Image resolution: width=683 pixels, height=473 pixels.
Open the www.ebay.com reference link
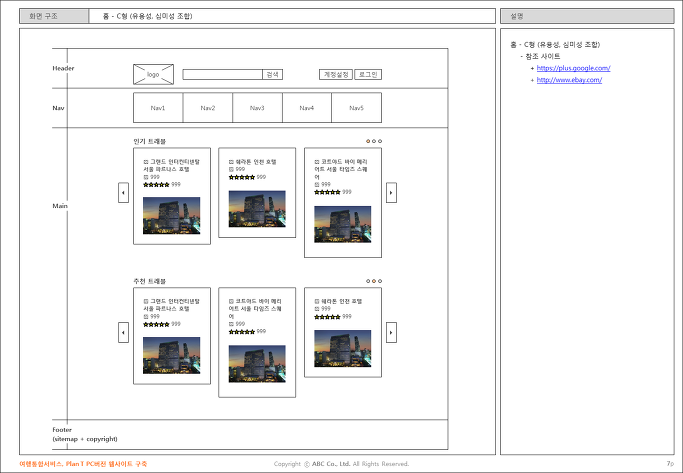569,80
